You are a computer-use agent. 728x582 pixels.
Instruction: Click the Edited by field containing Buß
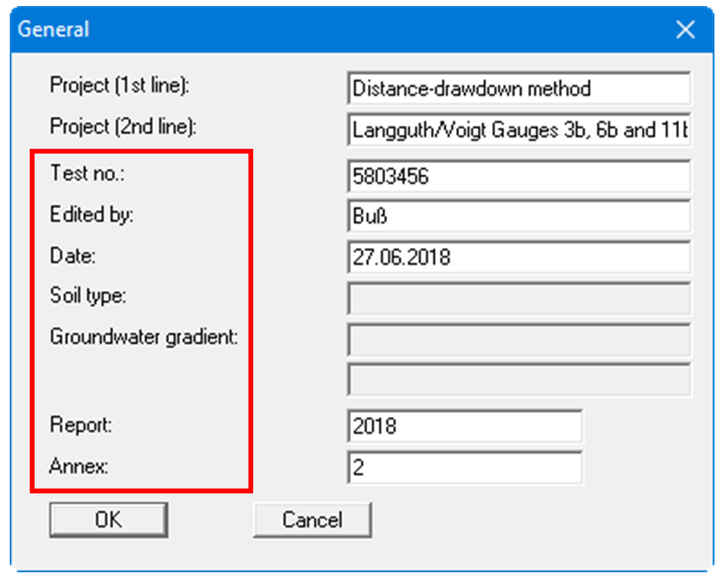pos(518,217)
